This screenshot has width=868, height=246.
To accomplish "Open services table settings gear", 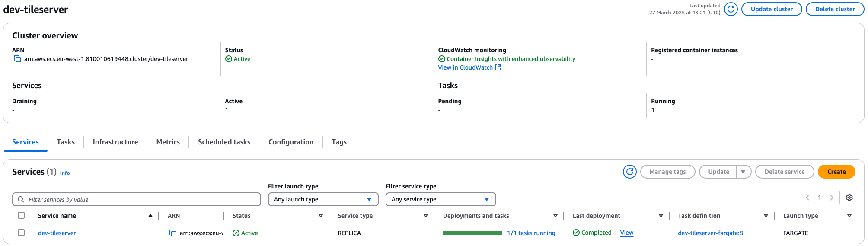I will pos(849,198).
